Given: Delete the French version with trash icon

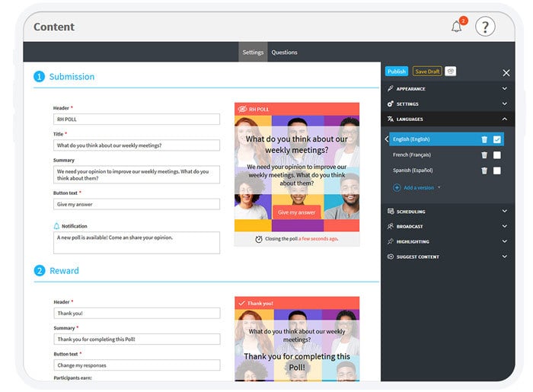Looking at the screenshot, I should coord(484,155).
